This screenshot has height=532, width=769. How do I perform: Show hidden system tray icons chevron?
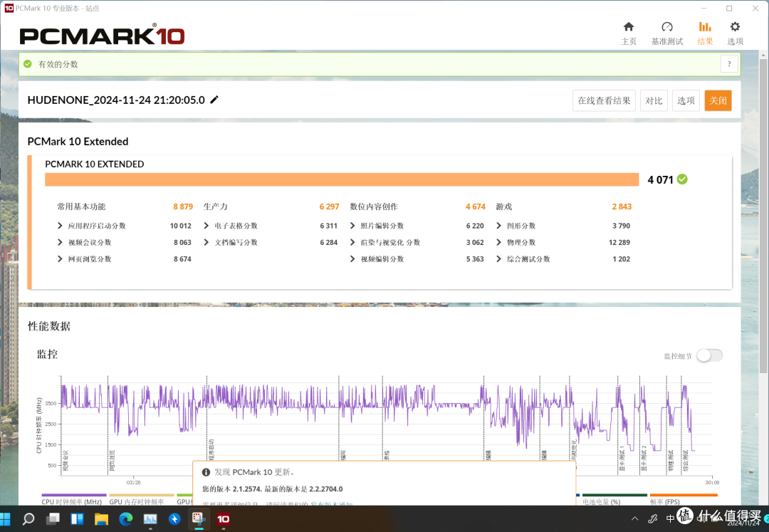pos(635,518)
